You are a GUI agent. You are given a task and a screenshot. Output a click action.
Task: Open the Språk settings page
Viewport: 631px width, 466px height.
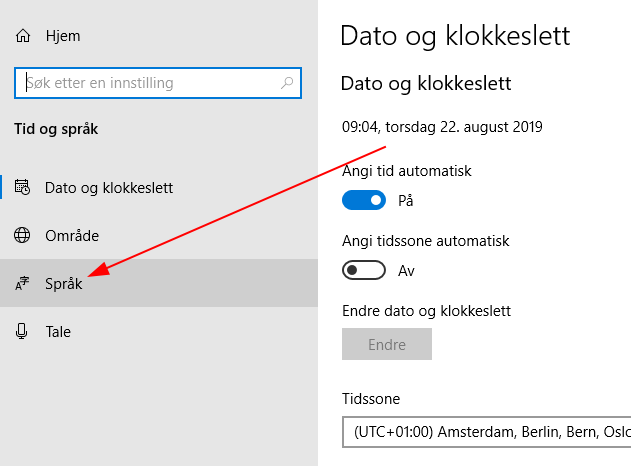click(159, 283)
